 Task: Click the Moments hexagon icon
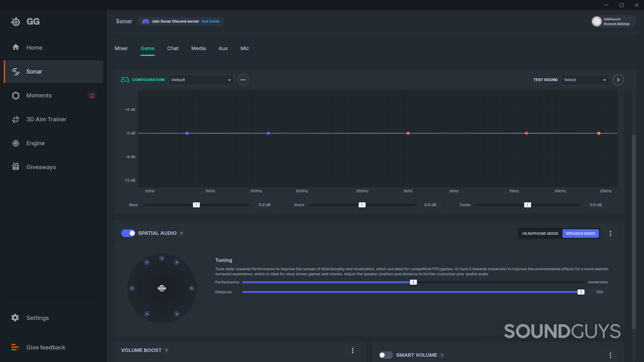[x=16, y=96]
